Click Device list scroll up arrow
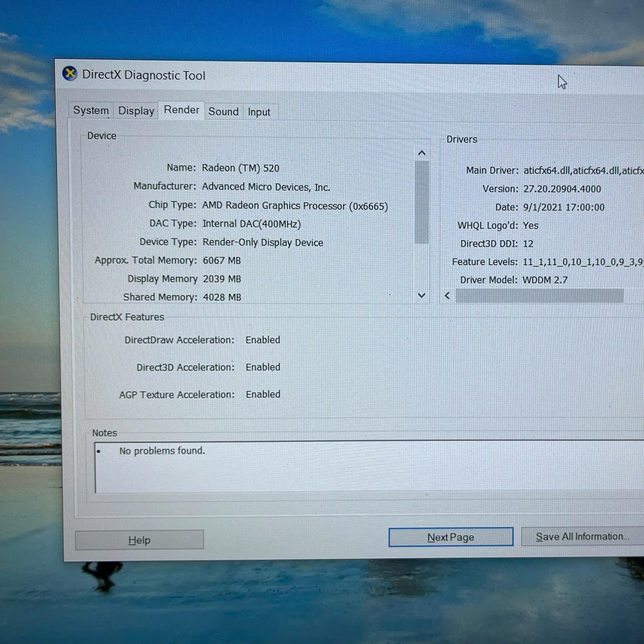Image resolution: width=644 pixels, height=644 pixels. [422, 153]
